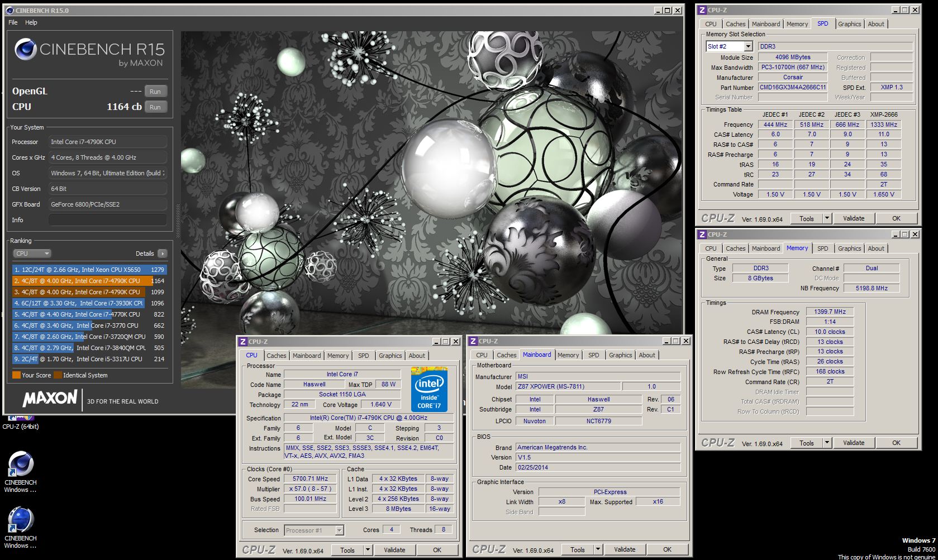Image resolution: width=938 pixels, height=560 pixels.
Task: Select the orange i7-4790K 1164 ranking bar
Action: pyautogui.click(x=89, y=281)
